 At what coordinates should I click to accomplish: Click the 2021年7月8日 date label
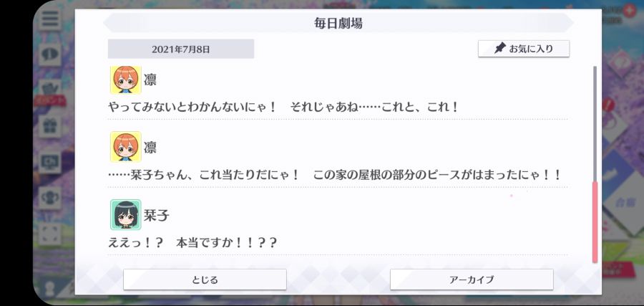click(181, 49)
